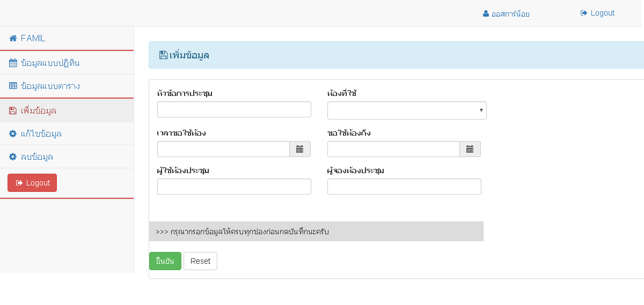
Task: Click the red Logout button in sidebar
Action: [32, 183]
